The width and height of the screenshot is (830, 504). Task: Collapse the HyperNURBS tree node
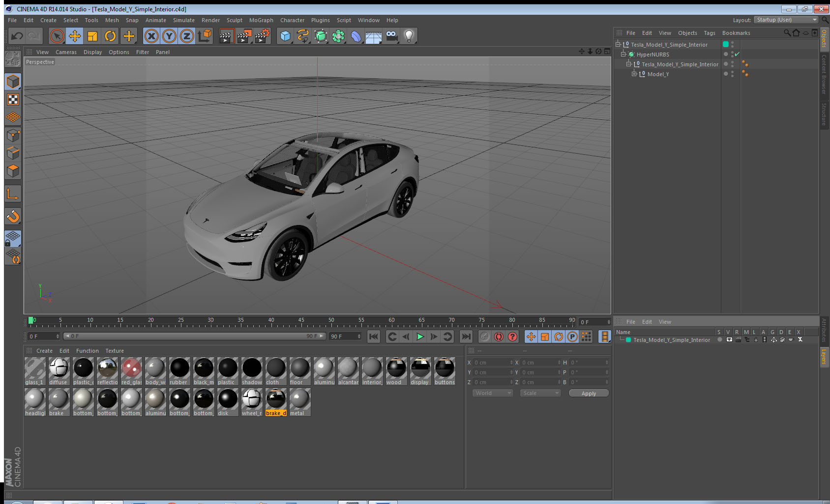[623, 54]
